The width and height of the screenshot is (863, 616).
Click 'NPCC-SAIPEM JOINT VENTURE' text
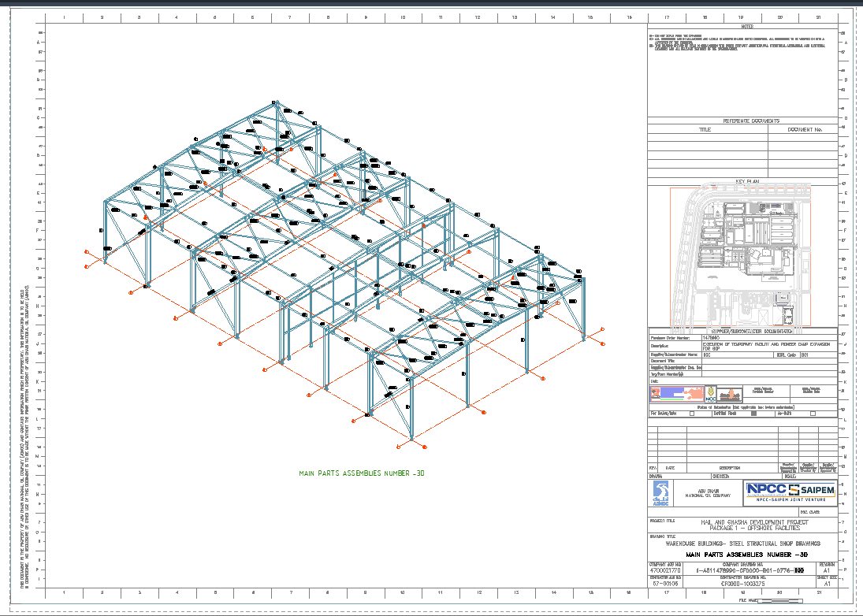[x=791, y=500]
